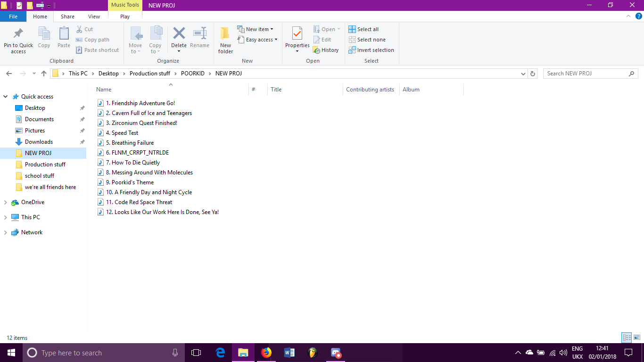Viewport: 644px width, 362px height.
Task: Open Explorer Help question mark
Action: tap(639, 16)
